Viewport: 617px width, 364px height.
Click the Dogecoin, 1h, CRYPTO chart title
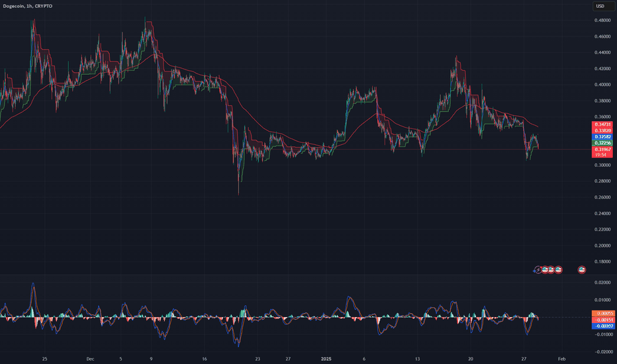[x=28, y=6]
